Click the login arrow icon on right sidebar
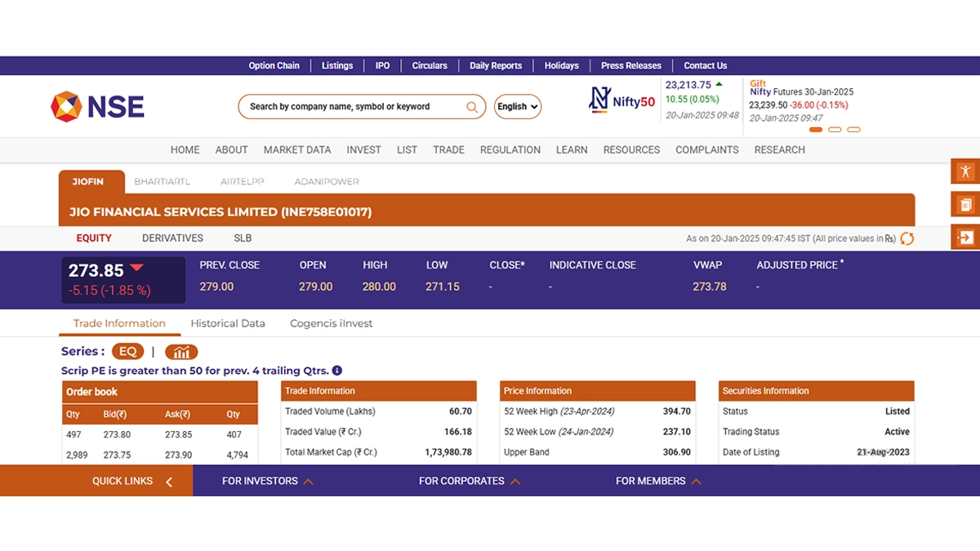This screenshot has height=551, width=980. [965, 238]
